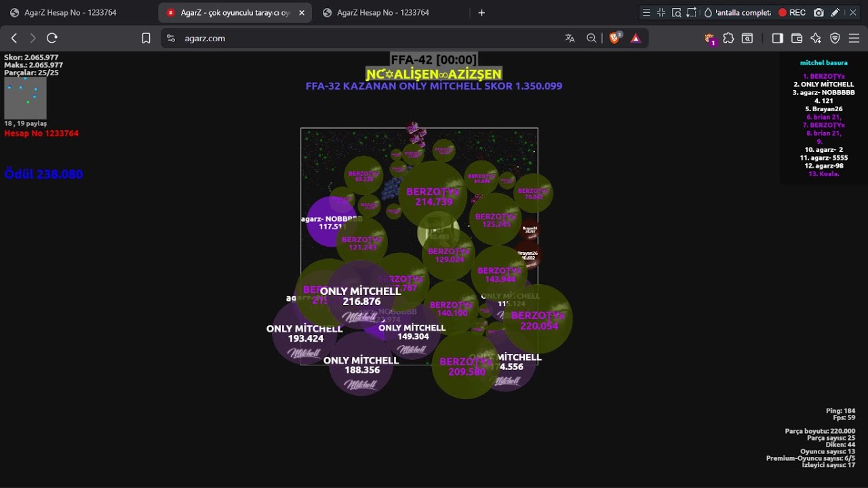Image resolution: width=868 pixels, height=488 pixels.
Task: Click the yellow NC ALİŞEN AZİZŞEN banner
Action: tap(434, 74)
